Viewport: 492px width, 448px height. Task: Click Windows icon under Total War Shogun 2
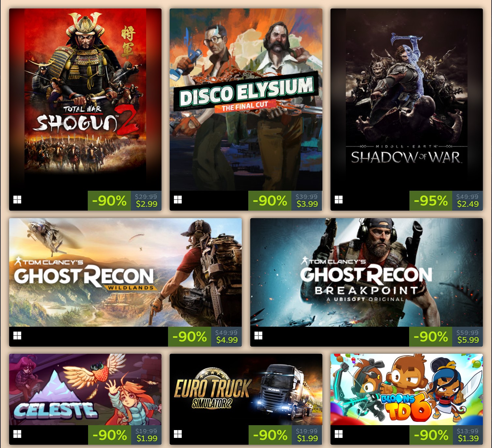click(17, 200)
